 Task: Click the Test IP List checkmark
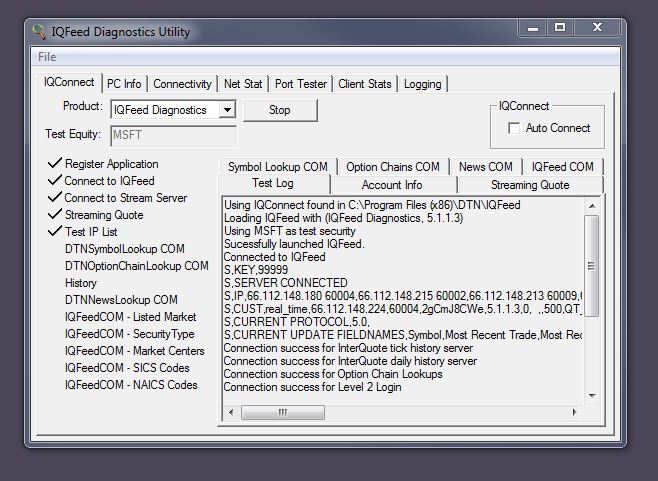55,231
